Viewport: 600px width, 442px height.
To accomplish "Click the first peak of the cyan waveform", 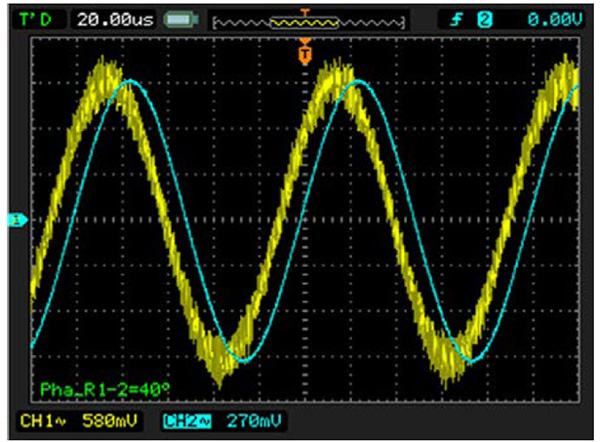I will (x=128, y=84).
